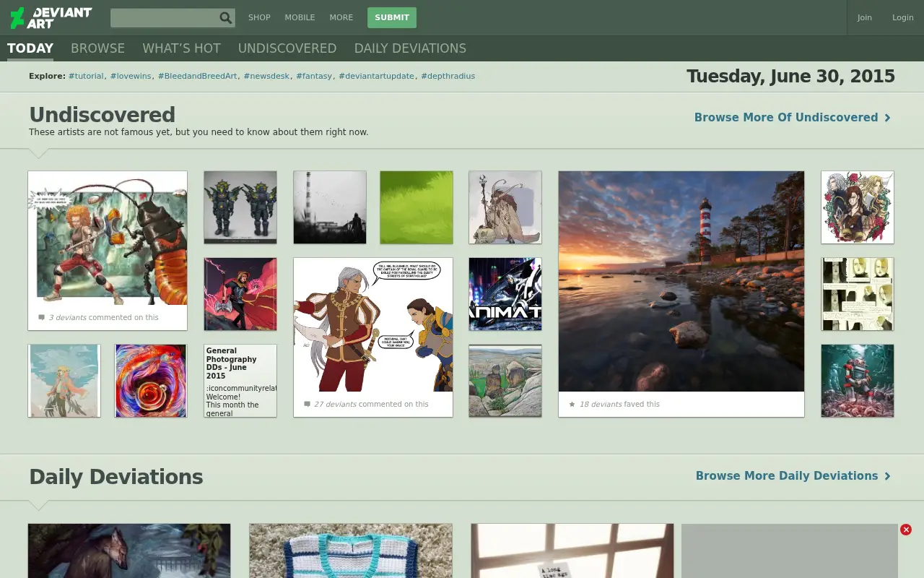The width and height of the screenshot is (924, 578).
Task: Open the colorful swirl abstract thumbnail
Action: (x=151, y=381)
